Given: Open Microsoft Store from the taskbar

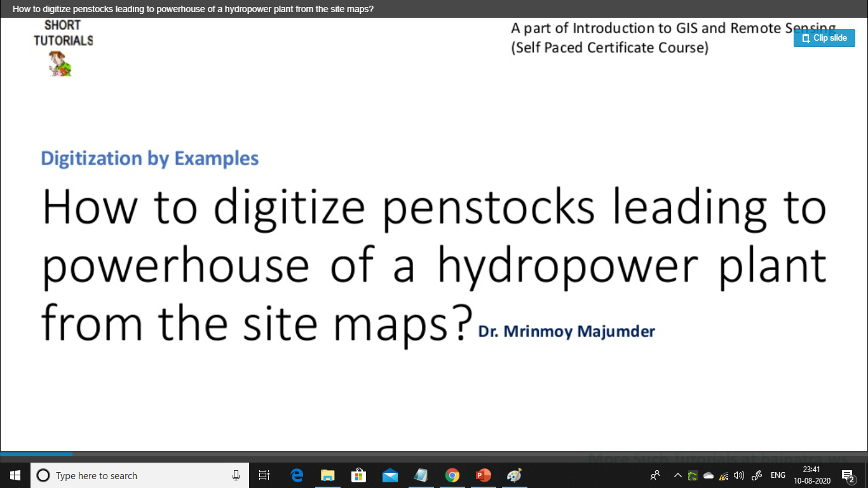Looking at the screenshot, I should coord(358,475).
